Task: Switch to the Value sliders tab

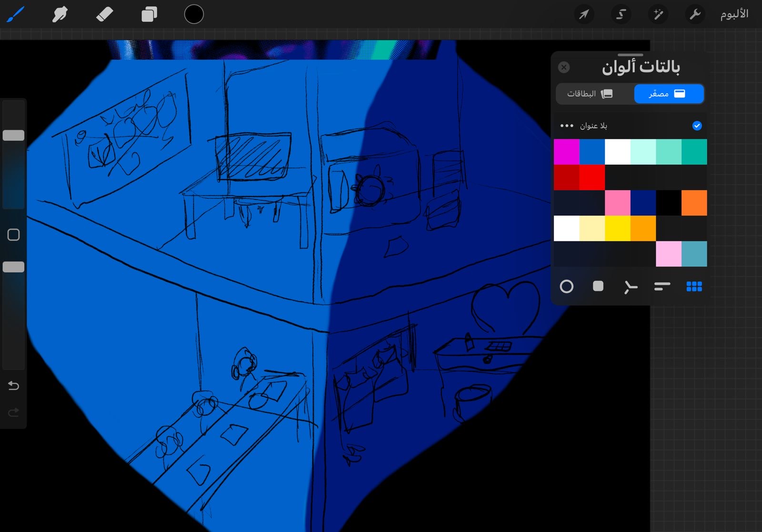Action: (662, 286)
